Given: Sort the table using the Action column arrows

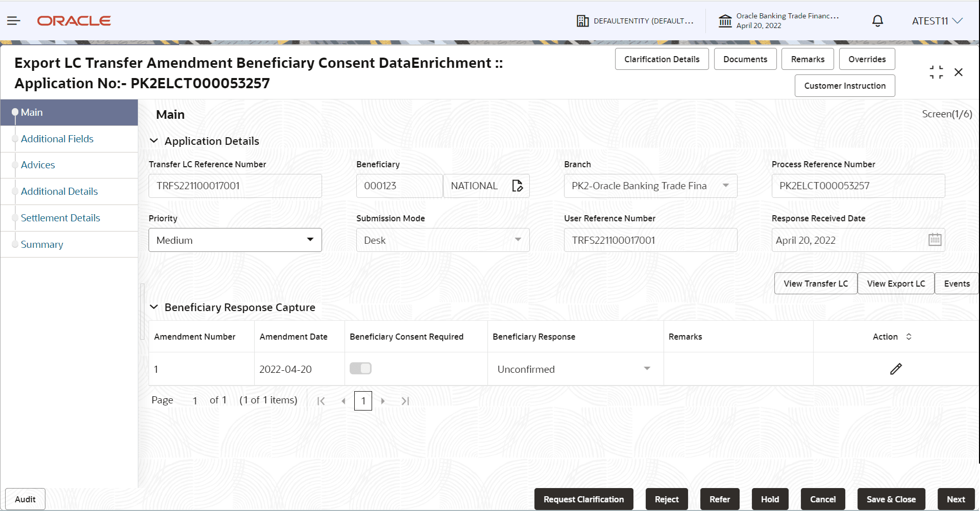Looking at the screenshot, I should click(x=909, y=337).
